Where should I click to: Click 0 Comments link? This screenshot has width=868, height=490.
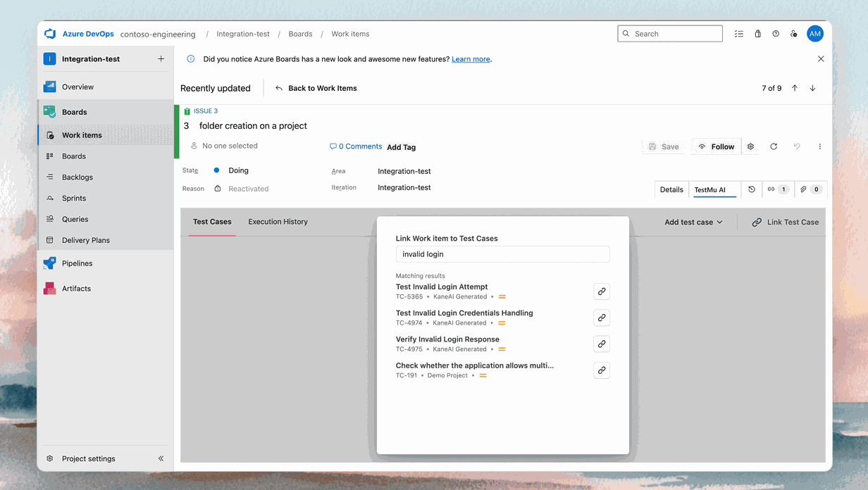tap(356, 146)
